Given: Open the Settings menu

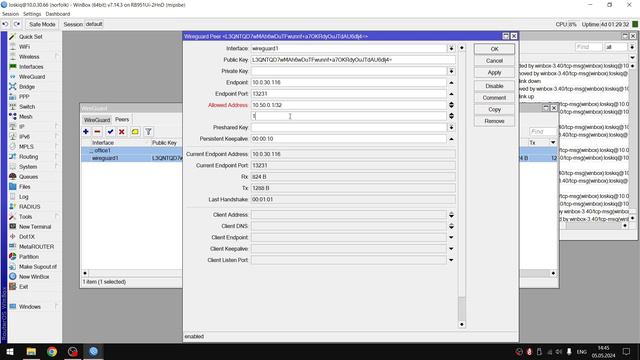Looking at the screenshot, I should point(32,14).
